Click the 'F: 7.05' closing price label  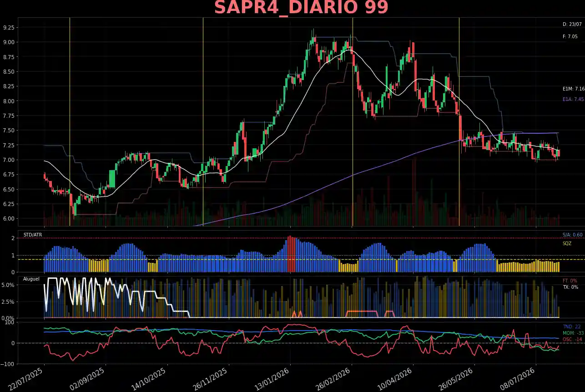pyautogui.click(x=570, y=36)
